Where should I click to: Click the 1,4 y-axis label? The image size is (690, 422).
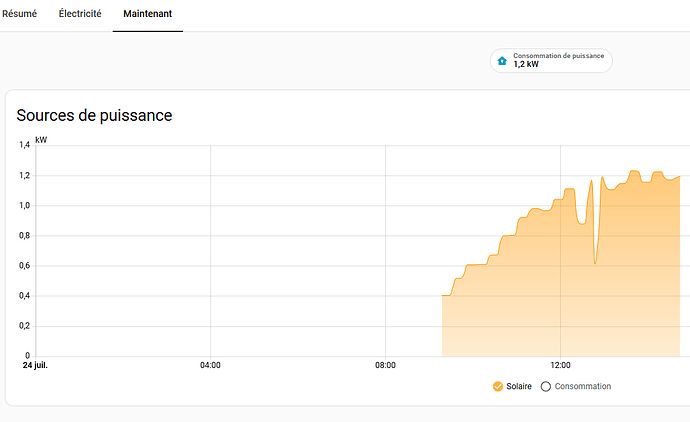24,145
